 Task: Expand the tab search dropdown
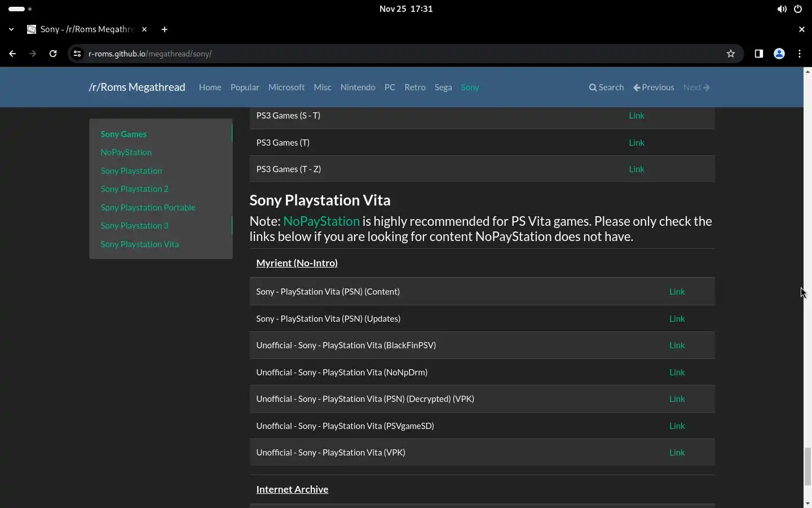point(11,29)
